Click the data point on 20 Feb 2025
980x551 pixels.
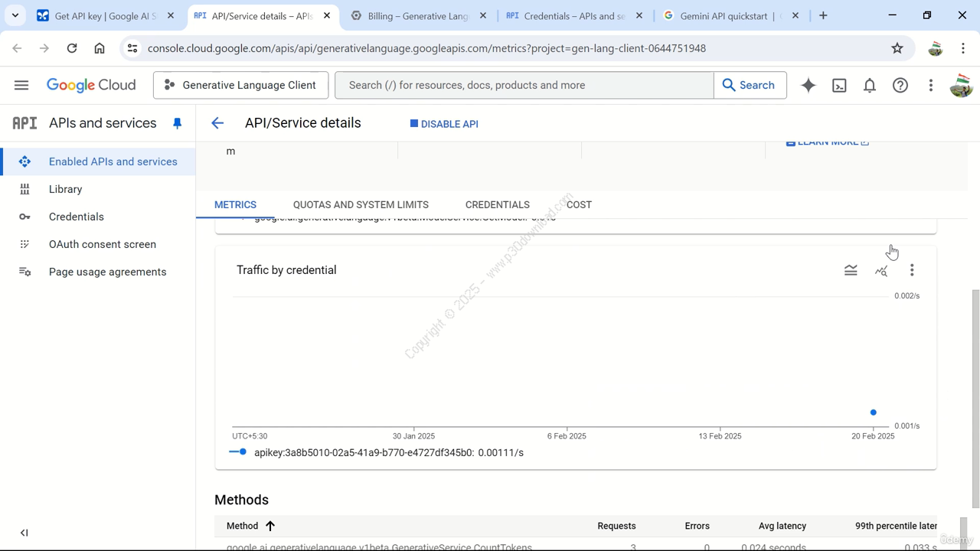point(873,412)
